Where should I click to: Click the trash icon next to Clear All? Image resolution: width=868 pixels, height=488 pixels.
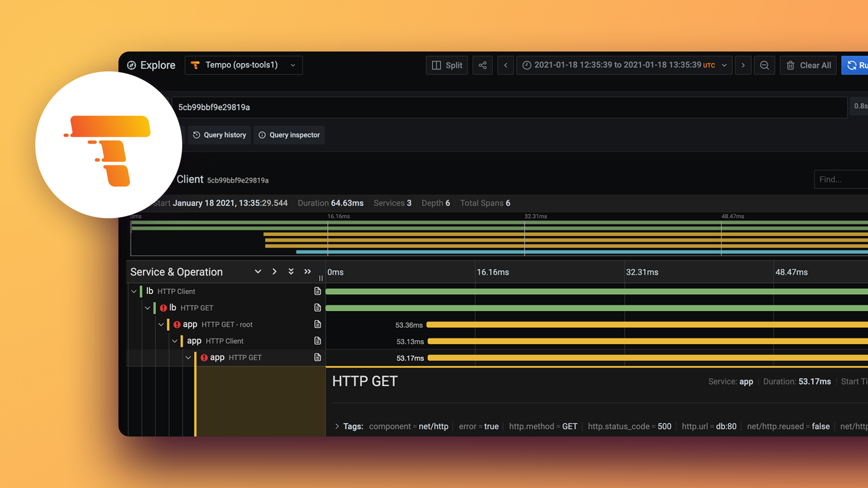(790, 65)
